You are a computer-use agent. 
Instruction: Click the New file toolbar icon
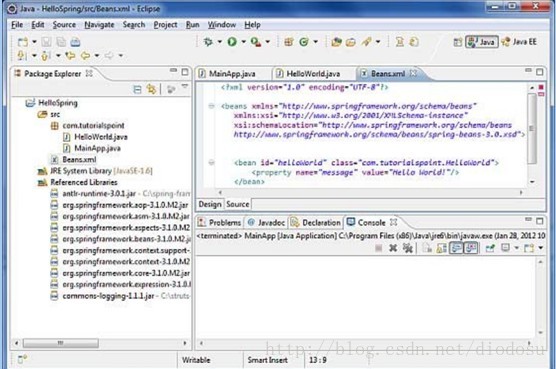23,42
